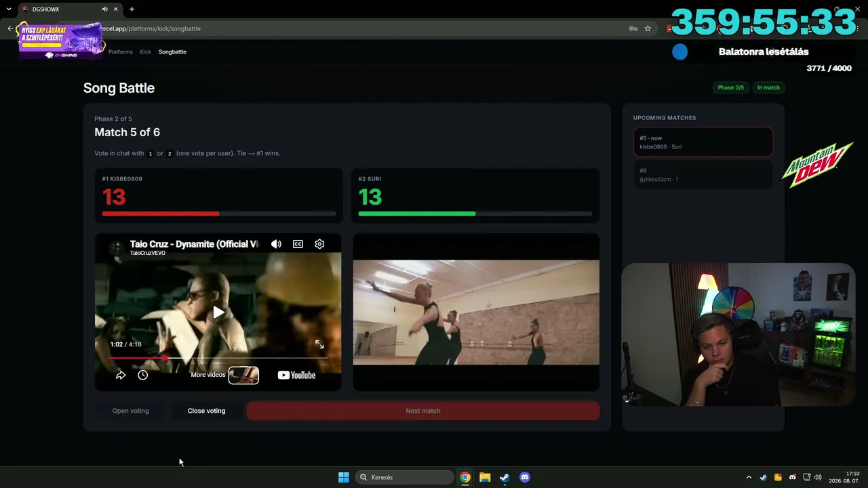868x488 pixels.
Task: Go back in the browser
Action: (x=10, y=28)
